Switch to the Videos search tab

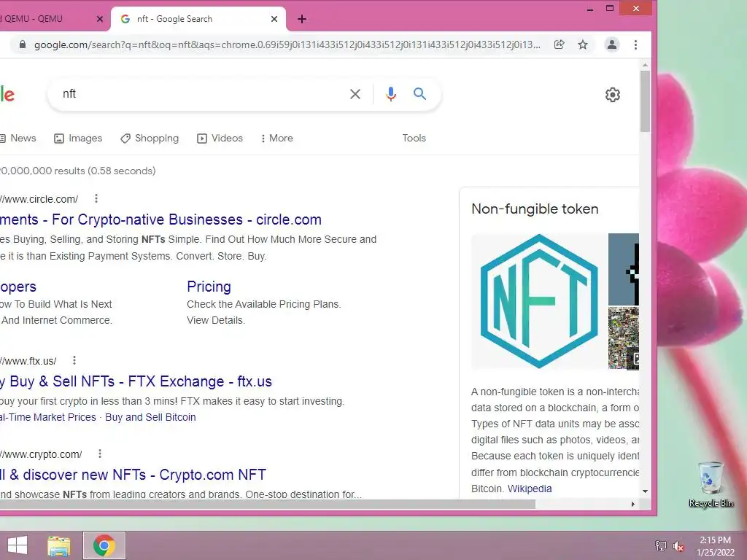click(220, 138)
